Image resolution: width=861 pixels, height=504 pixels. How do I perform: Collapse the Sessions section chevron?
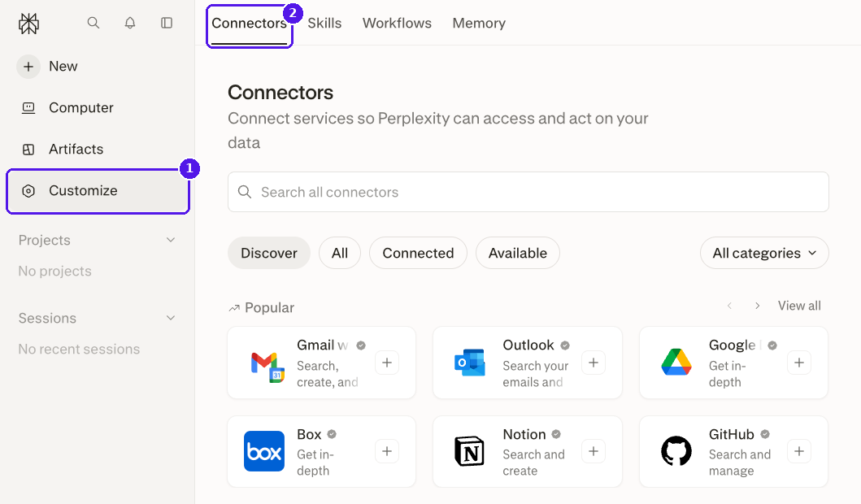coord(171,318)
